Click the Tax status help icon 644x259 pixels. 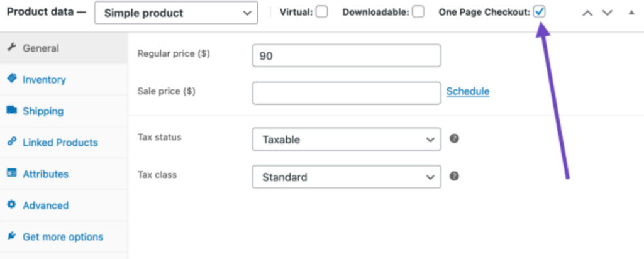click(x=454, y=138)
